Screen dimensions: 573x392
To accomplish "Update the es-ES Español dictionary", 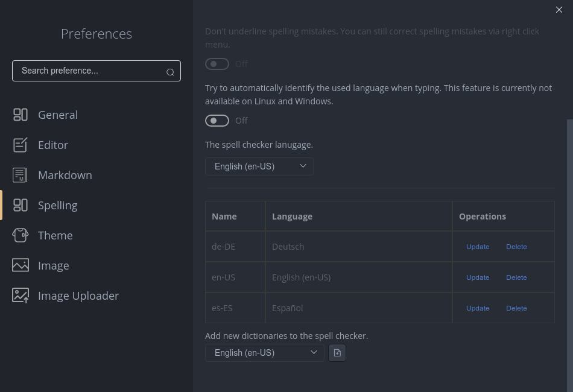I will click(478, 308).
